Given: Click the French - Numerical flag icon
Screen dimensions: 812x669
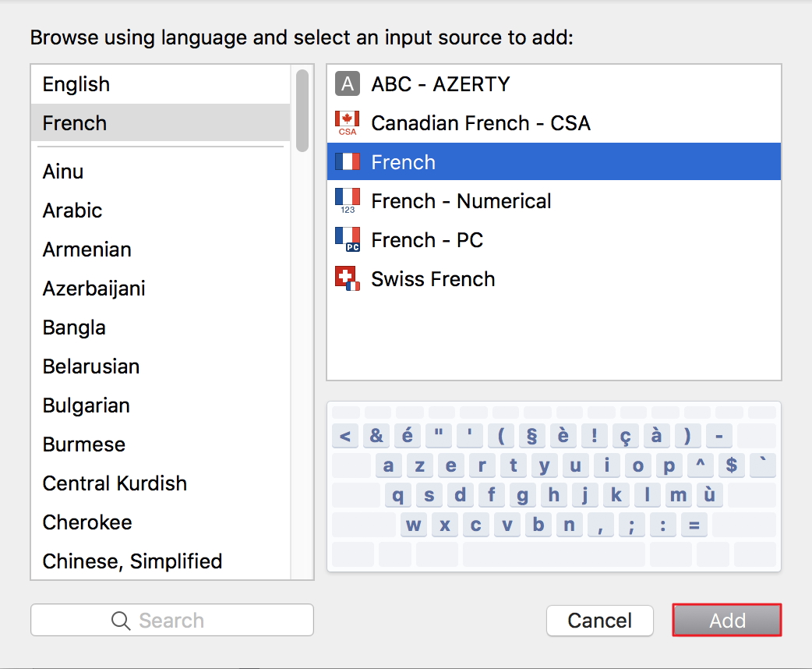Looking at the screenshot, I should click(x=347, y=200).
